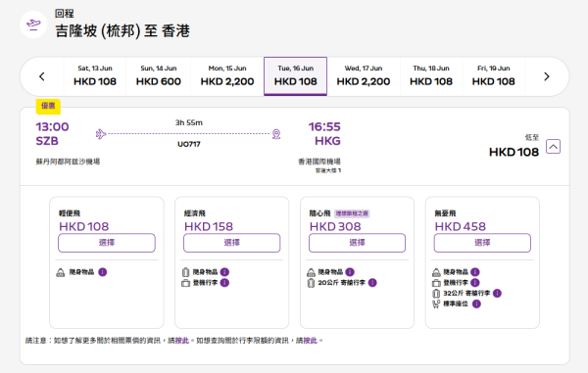Click the 吉隆坡 (梳邦) 至 香港 heading
This screenshot has height=373, width=588.
coord(122,30)
